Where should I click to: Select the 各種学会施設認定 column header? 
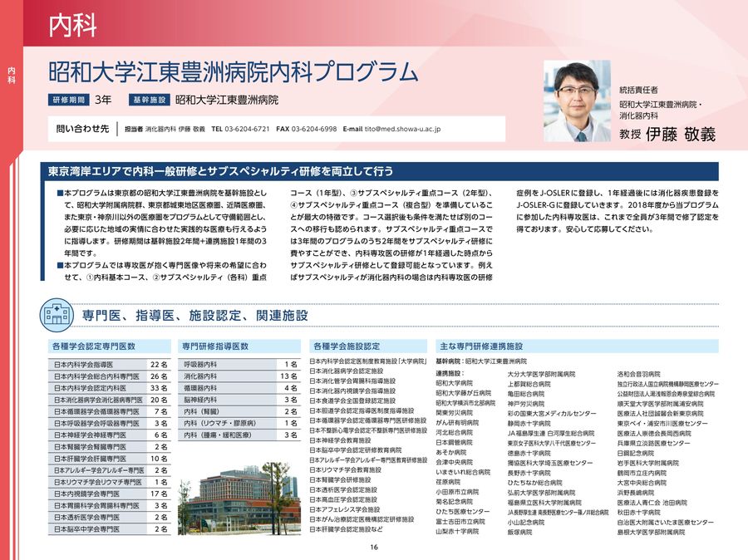[x=369, y=346]
